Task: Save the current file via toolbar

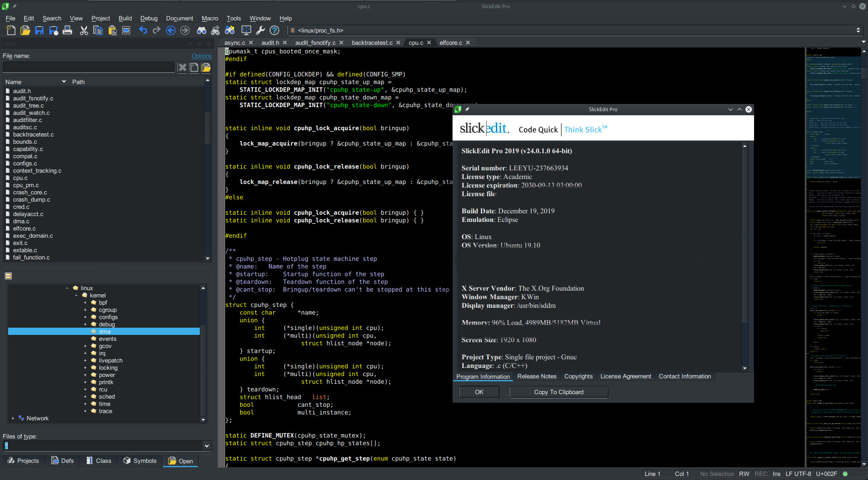Action: (39, 30)
